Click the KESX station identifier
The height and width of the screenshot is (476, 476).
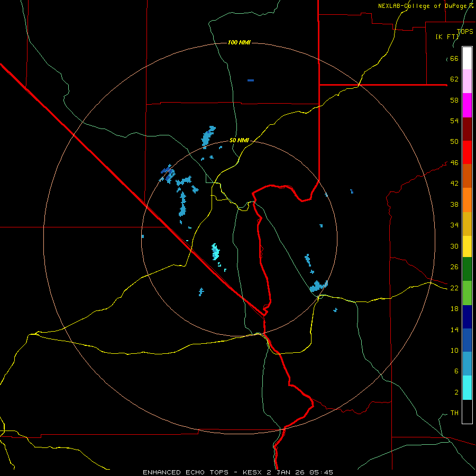[x=253, y=472]
